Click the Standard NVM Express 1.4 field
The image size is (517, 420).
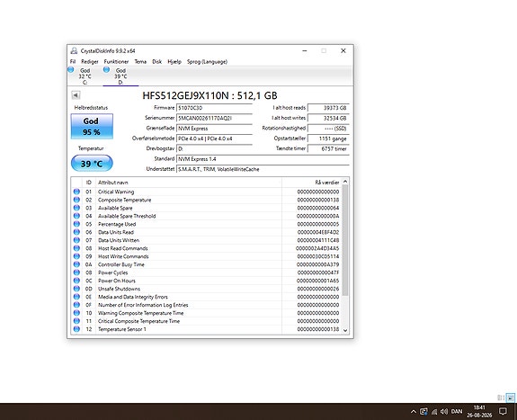[x=263, y=159]
